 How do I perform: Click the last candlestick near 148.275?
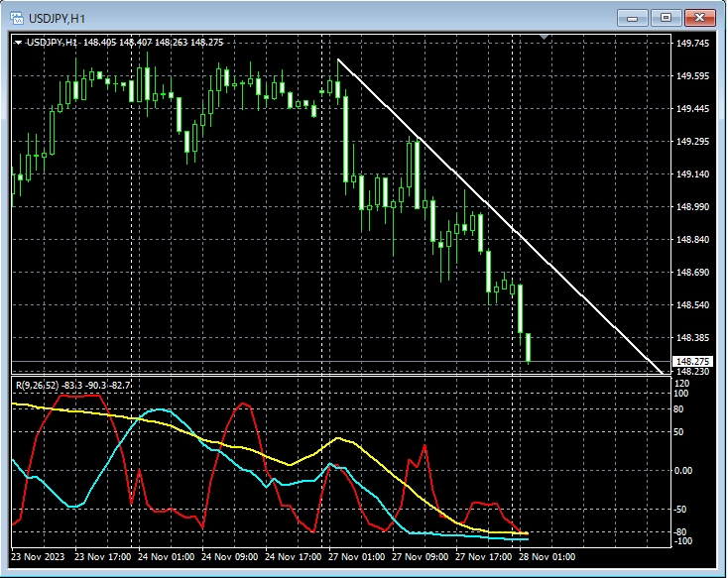529,348
